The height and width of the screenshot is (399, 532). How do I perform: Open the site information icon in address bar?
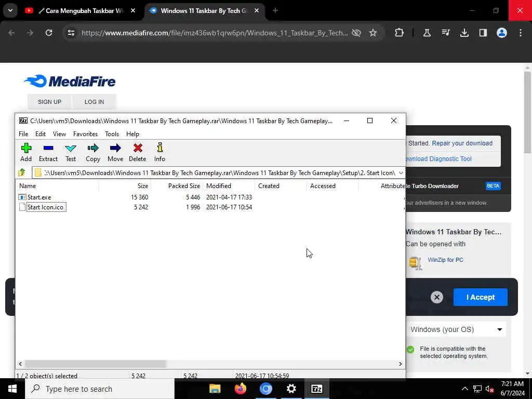coord(71,33)
